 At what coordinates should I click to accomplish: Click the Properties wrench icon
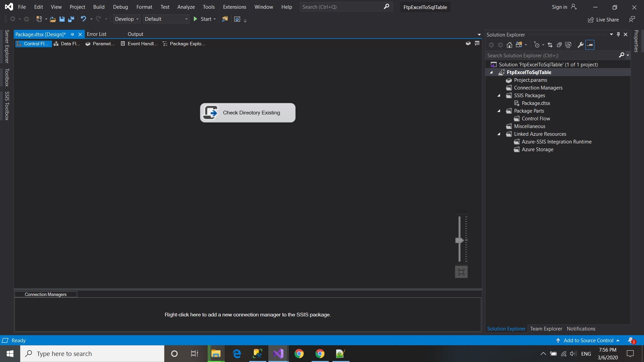(x=581, y=45)
